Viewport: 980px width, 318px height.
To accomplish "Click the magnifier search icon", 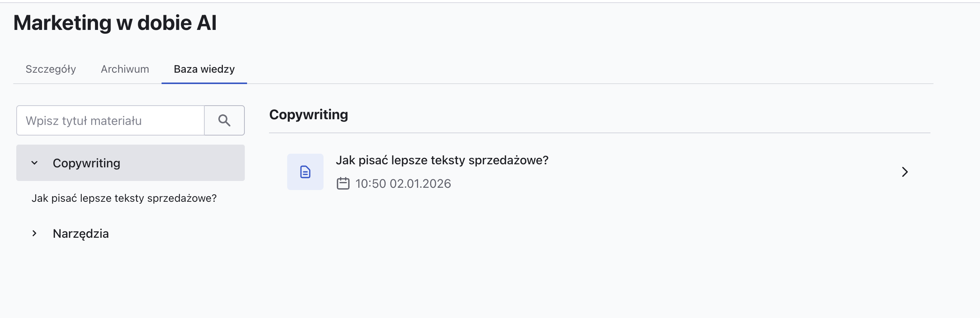I will click(224, 121).
